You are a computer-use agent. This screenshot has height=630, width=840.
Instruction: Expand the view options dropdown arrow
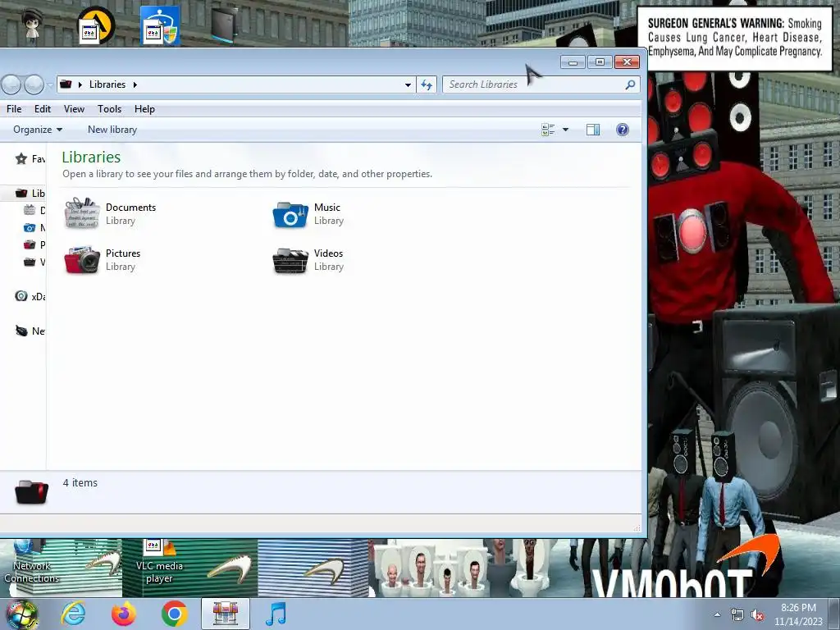565,130
